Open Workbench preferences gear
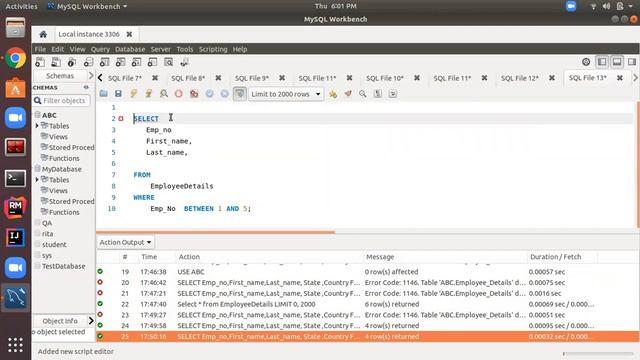Screen dimensions: 640x360 pos(586,62)
